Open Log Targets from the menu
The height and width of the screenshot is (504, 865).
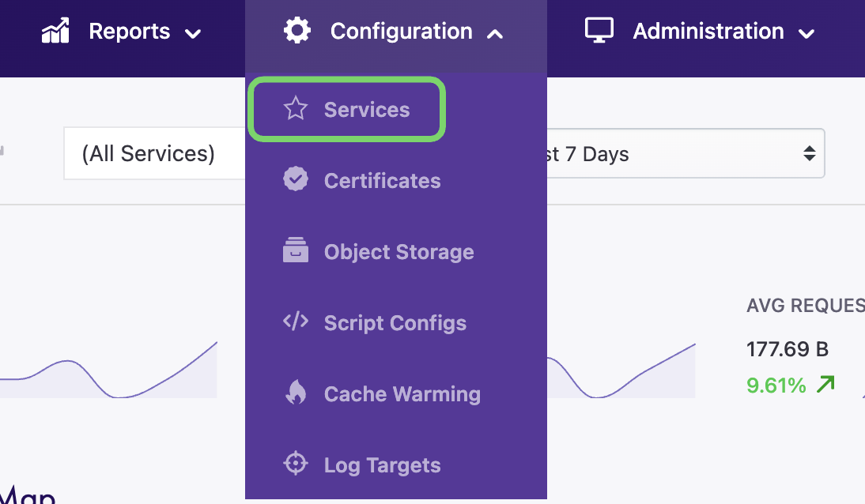point(382,465)
